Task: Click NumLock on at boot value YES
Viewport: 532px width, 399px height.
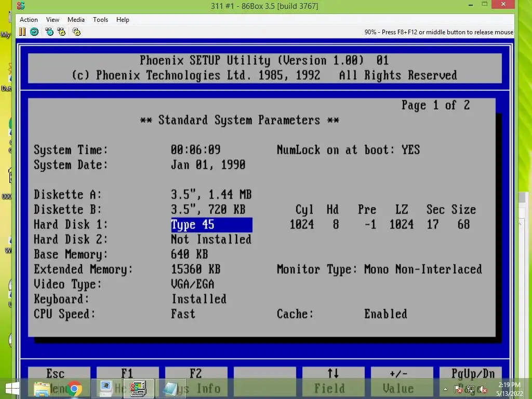Action: (411, 150)
